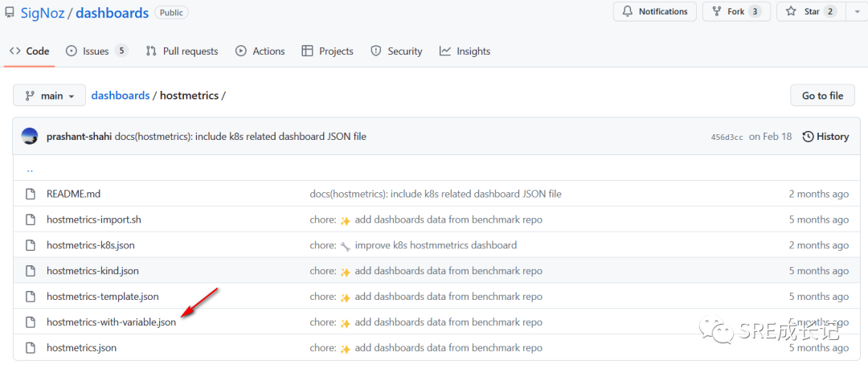
Task: Open the latest commit message link
Action: pyautogui.click(x=240, y=137)
